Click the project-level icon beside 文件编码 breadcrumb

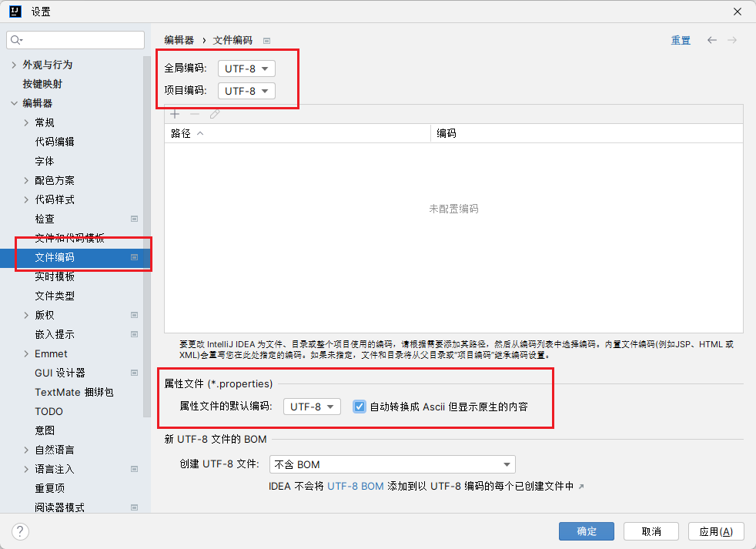coord(266,41)
